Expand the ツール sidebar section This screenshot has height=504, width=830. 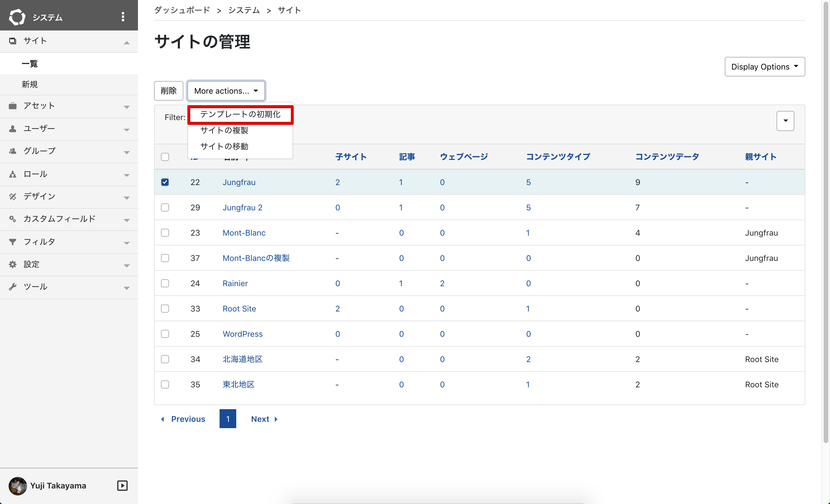pyautogui.click(x=127, y=288)
